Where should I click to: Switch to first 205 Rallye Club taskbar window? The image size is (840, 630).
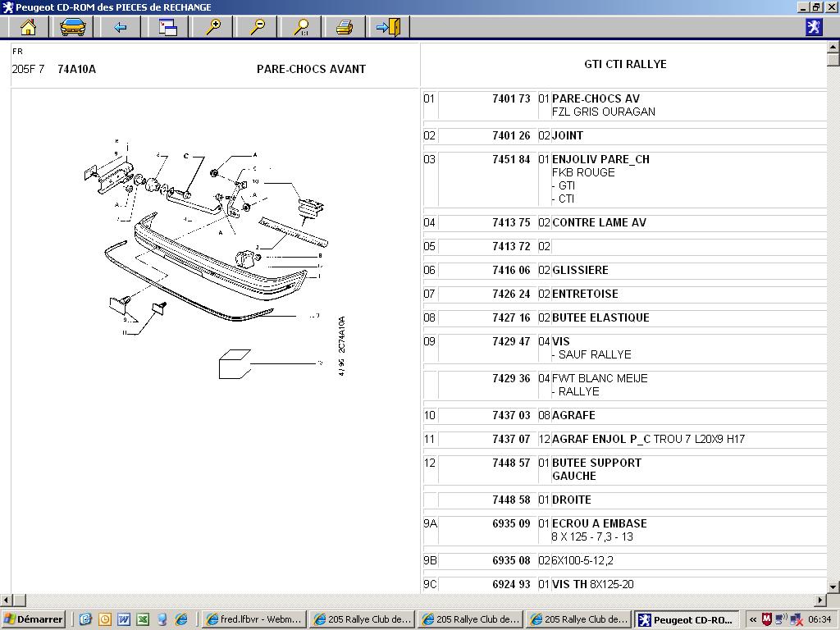[363, 619]
